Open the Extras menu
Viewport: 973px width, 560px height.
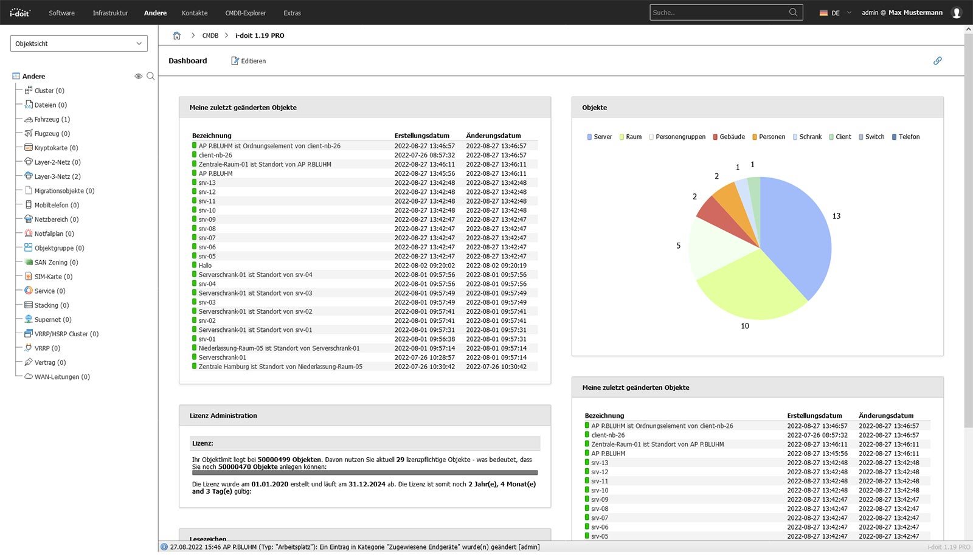pos(292,13)
